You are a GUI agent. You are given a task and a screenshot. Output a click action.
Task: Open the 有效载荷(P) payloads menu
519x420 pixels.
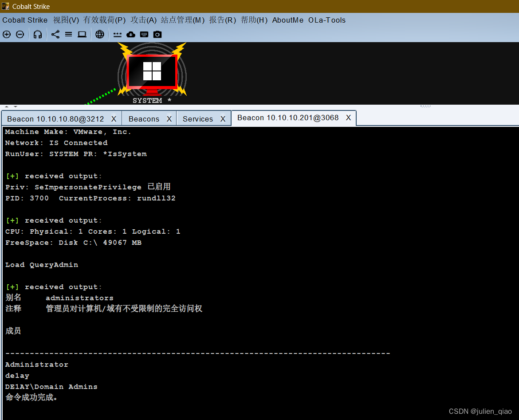[104, 20]
